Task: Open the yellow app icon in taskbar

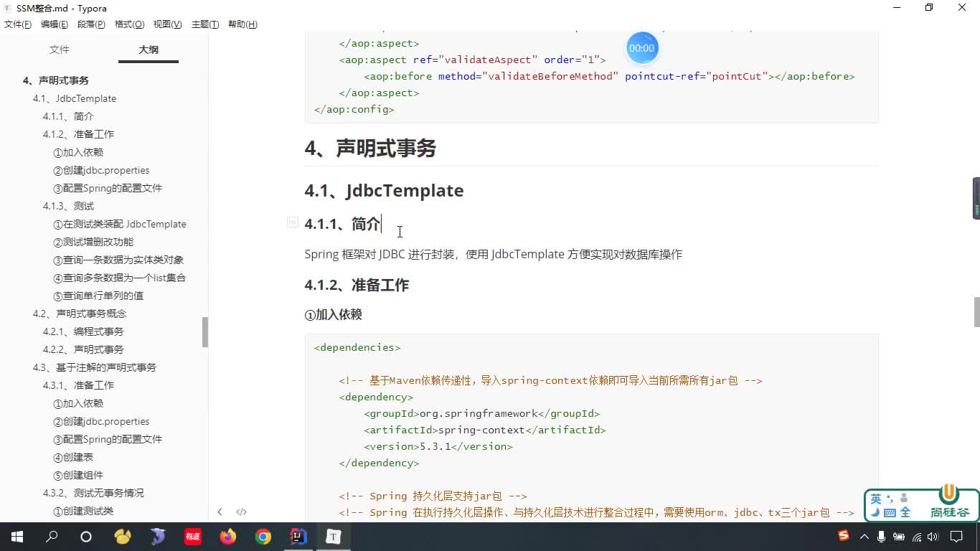Action: point(123,536)
